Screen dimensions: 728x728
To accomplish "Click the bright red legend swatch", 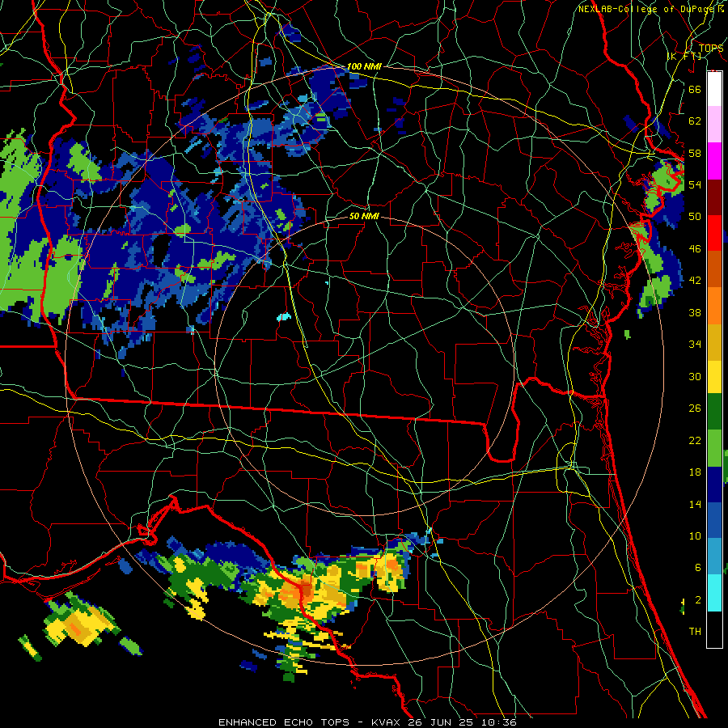I will point(714,234).
